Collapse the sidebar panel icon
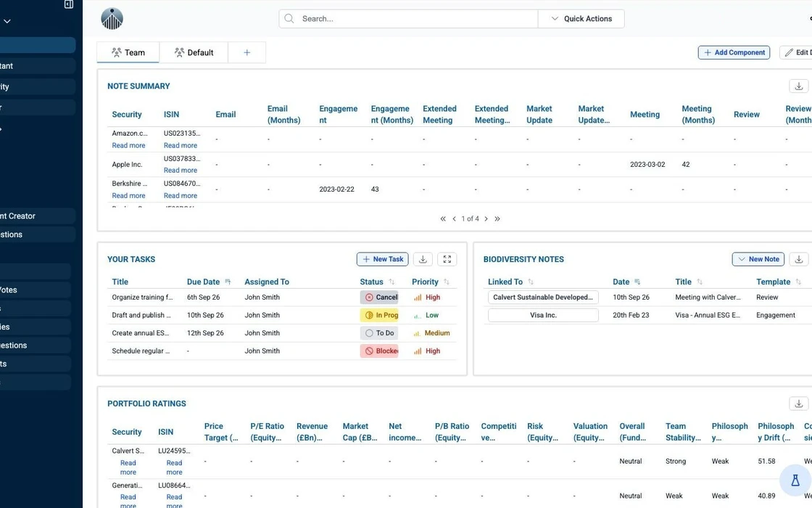The image size is (812, 508). click(x=68, y=4)
